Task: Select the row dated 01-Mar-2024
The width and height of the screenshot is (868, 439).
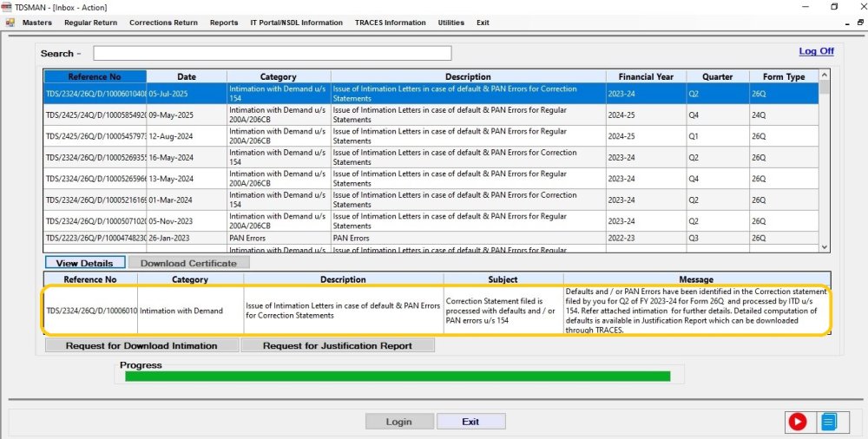Action: click(x=431, y=200)
